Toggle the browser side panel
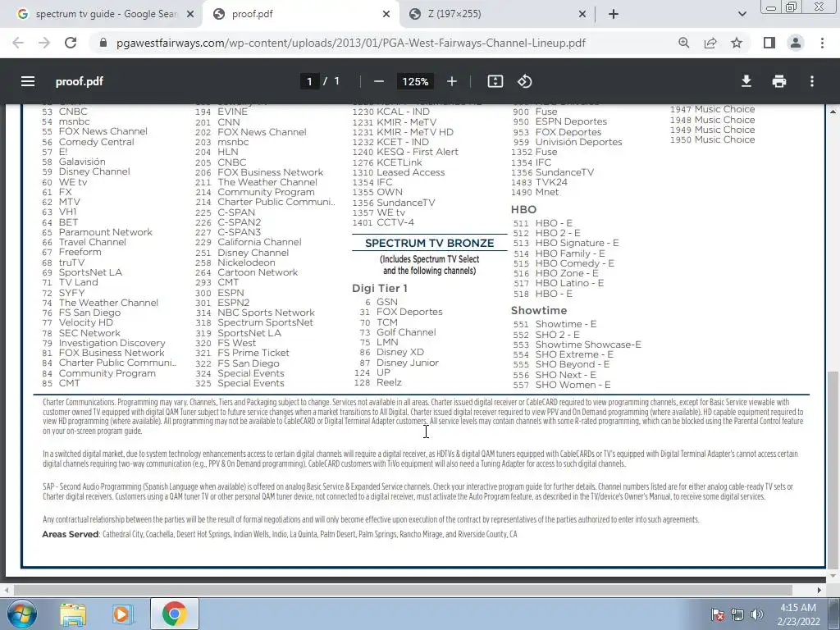This screenshot has height=630, width=840. [769, 43]
